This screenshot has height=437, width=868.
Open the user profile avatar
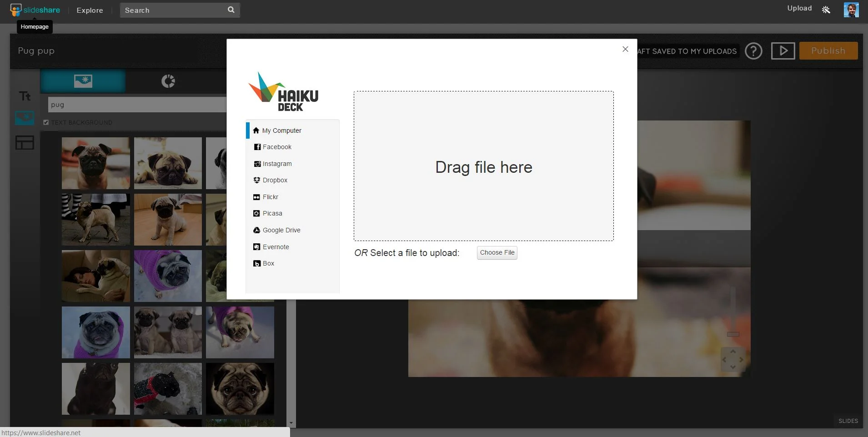click(851, 10)
